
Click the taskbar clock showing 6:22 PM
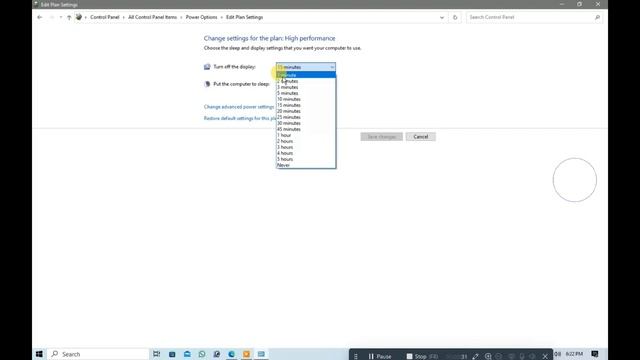click(x=574, y=354)
